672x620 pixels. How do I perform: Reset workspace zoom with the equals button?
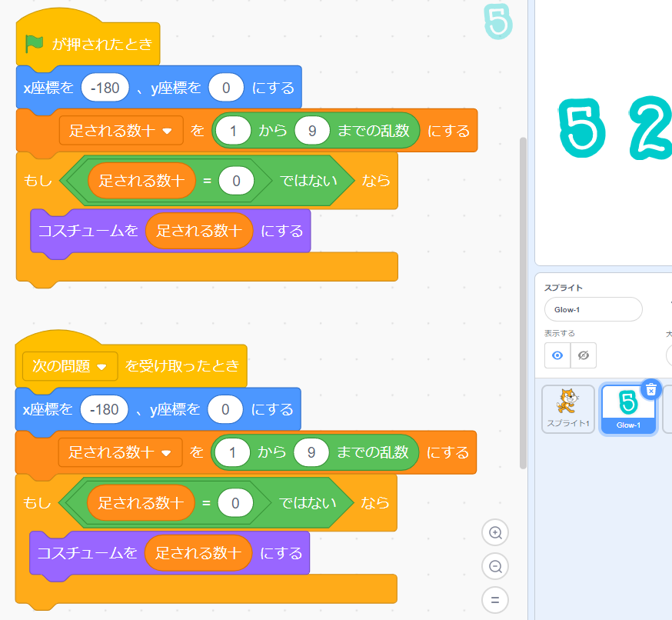[495, 600]
